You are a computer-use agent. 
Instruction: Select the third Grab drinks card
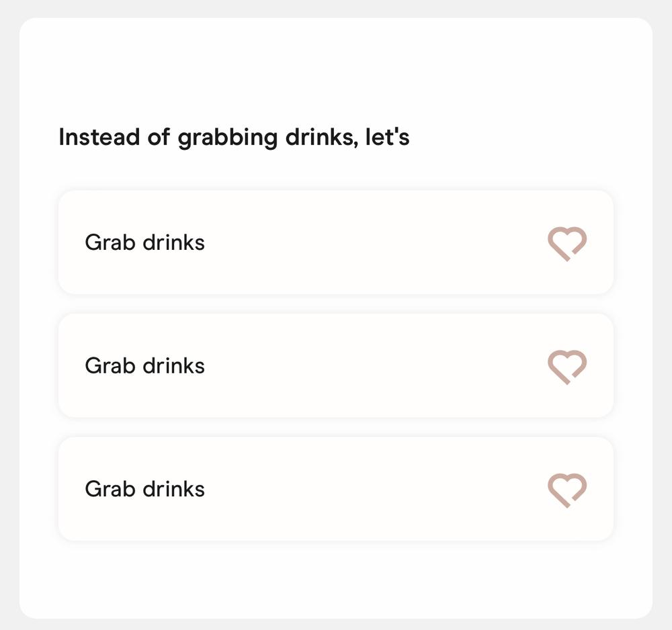[x=336, y=489]
